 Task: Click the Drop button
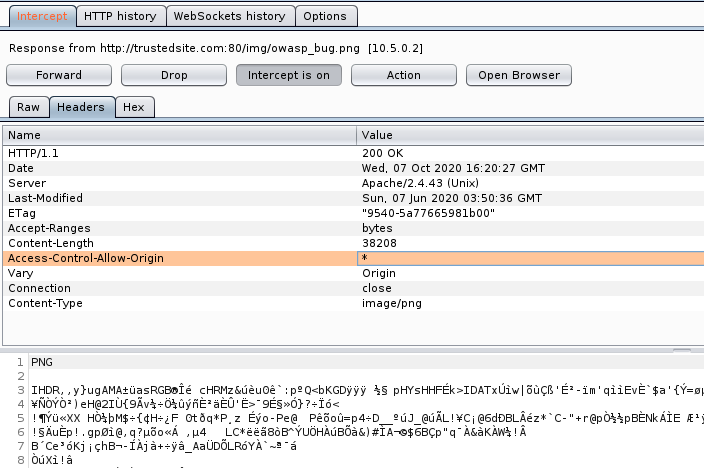tap(174, 75)
